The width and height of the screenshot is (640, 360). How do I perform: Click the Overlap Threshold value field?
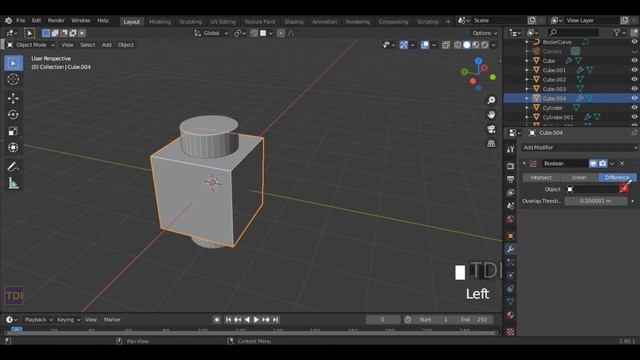coord(596,201)
